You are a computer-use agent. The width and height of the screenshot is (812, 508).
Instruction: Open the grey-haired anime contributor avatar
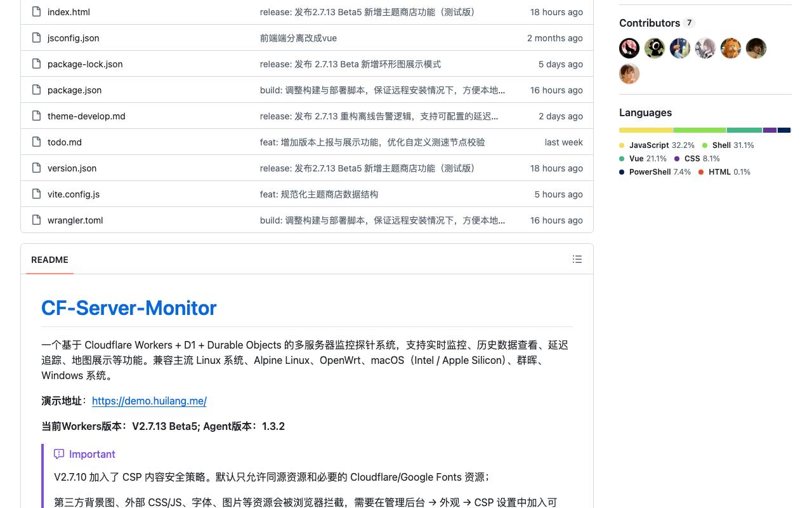705,48
